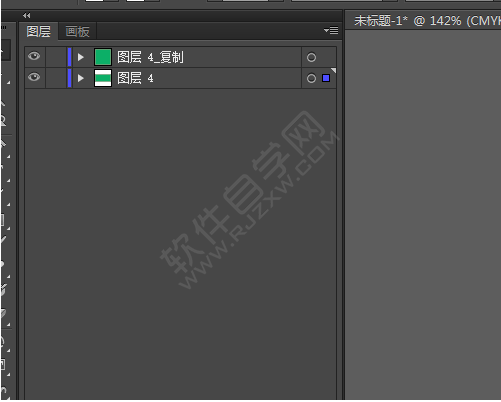Toggle the lock column for 图层 4
This screenshot has height=402, width=501.
pyautogui.click(x=56, y=78)
